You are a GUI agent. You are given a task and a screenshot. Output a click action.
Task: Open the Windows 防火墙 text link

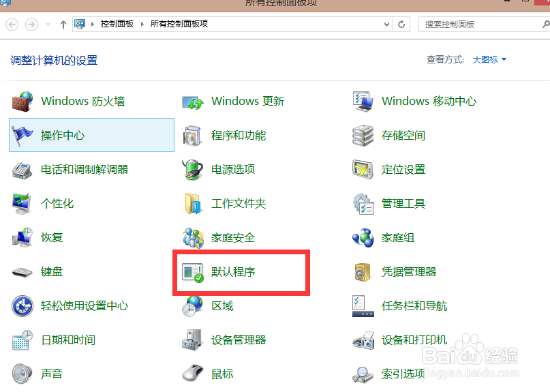point(83,102)
